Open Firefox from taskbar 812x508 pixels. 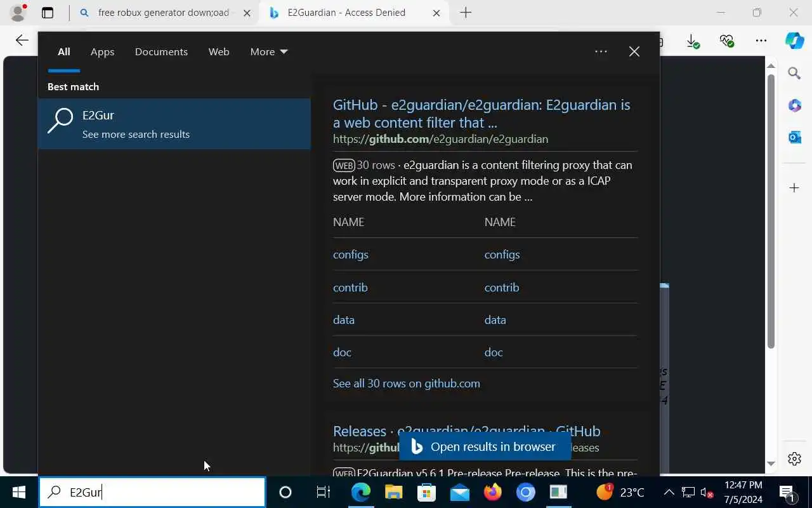point(492,492)
